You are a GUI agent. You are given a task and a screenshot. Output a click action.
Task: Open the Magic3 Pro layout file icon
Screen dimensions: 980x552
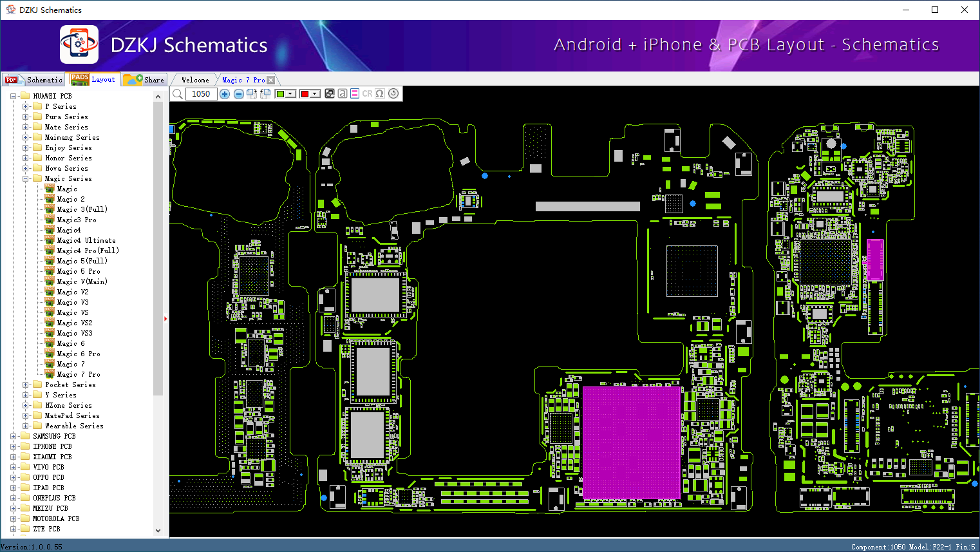point(50,220)
